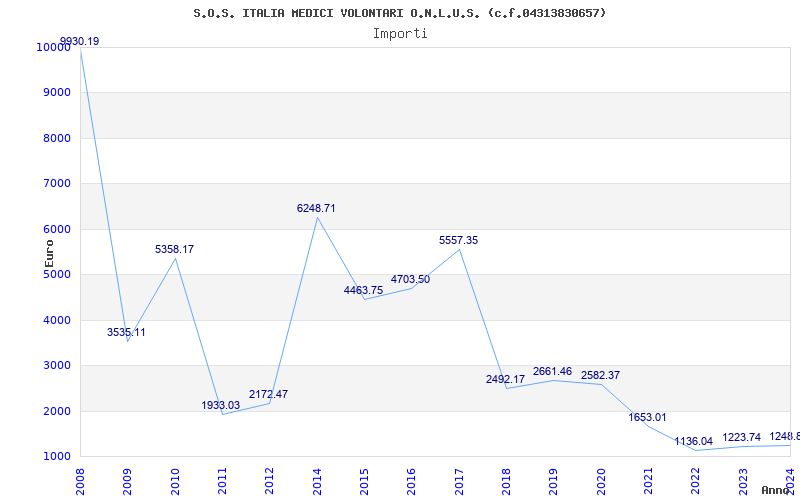Click the 4703.50 data label
Viewport: 800px width, 500px height.
[411, 279]
